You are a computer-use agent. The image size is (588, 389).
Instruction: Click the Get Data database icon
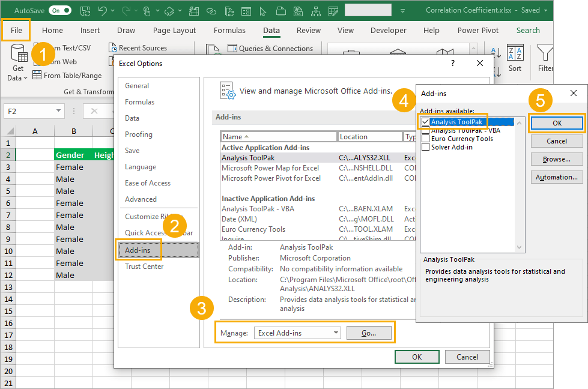tap(19, 53)
